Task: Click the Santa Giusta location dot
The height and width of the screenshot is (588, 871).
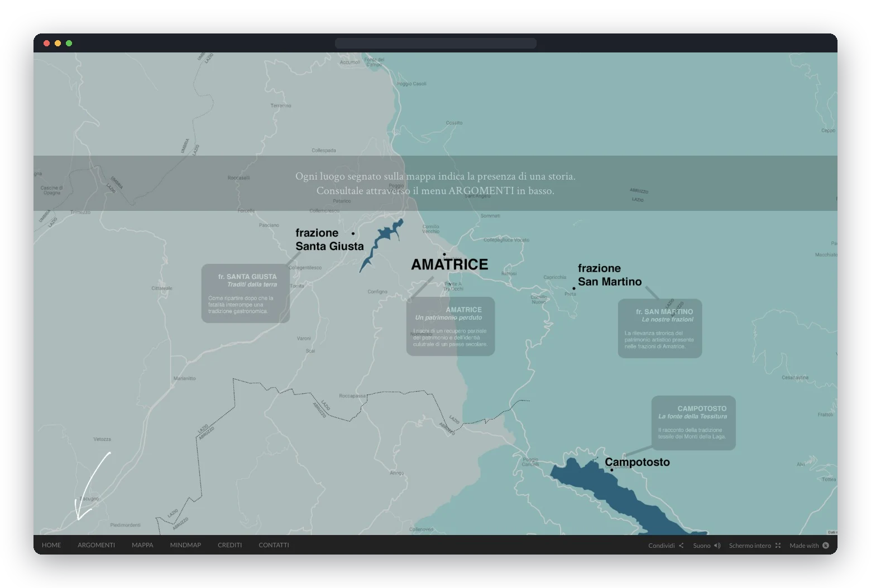Action: point(353,233)
